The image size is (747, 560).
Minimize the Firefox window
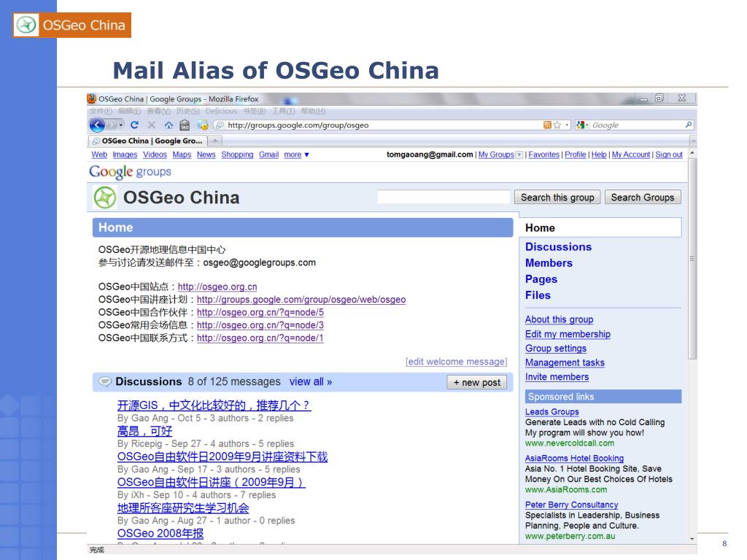pyautogui.click(x=644, y=98)
